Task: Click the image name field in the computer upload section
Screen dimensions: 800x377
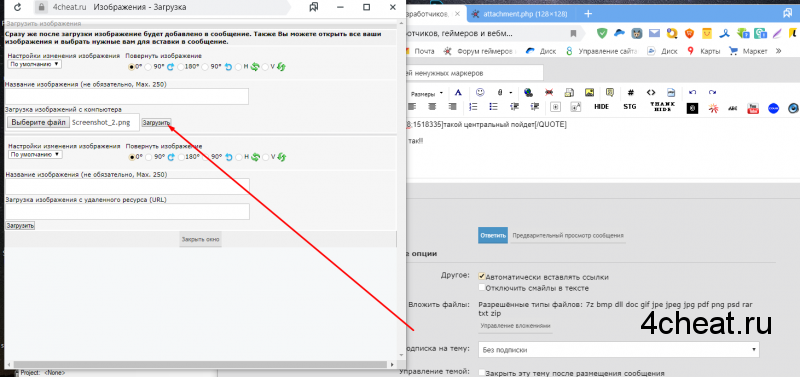Action: pyautogui.click(x=127, y=96)
